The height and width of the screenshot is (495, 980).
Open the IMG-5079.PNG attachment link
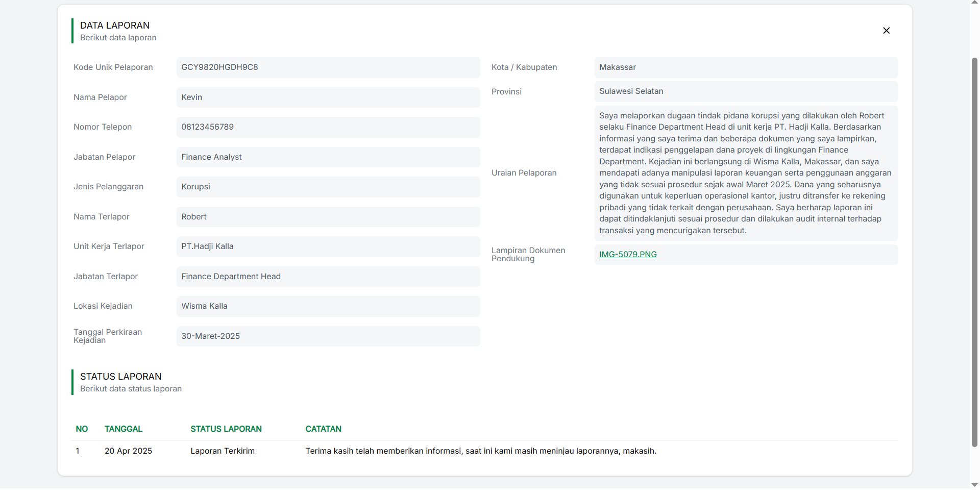627,255
